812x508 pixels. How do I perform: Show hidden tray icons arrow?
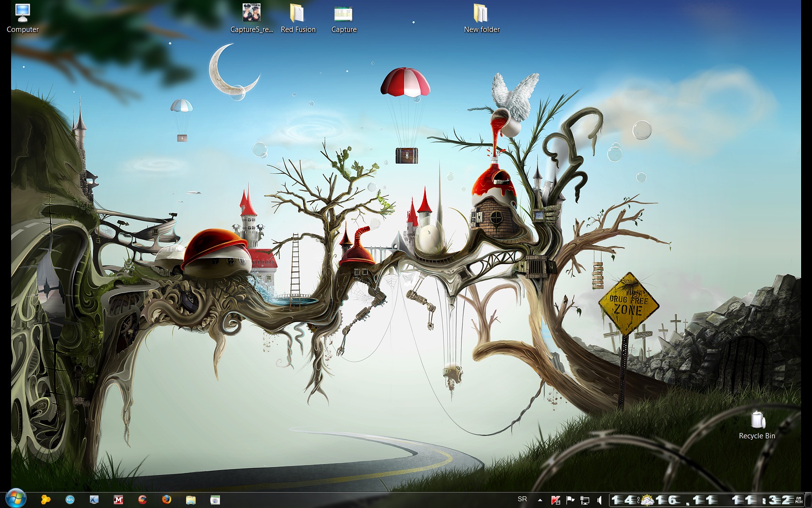pyautogui.click(x=540, y=500)
